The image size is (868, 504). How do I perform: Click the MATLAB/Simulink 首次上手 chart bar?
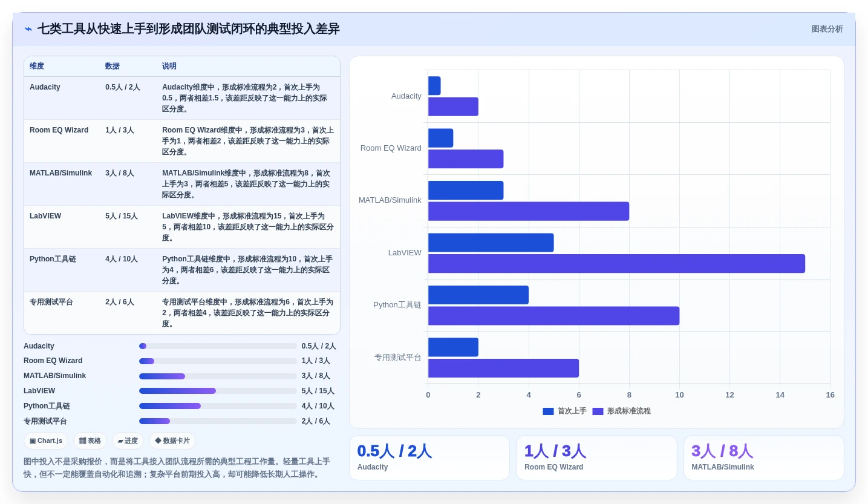pos(466,191)
